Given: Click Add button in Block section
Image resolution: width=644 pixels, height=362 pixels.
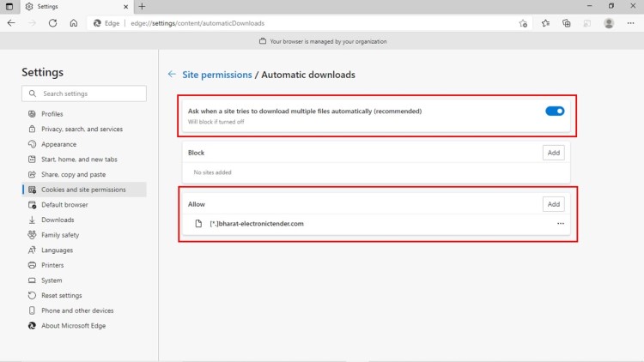Looking at the screenshot, I should 554,153.
